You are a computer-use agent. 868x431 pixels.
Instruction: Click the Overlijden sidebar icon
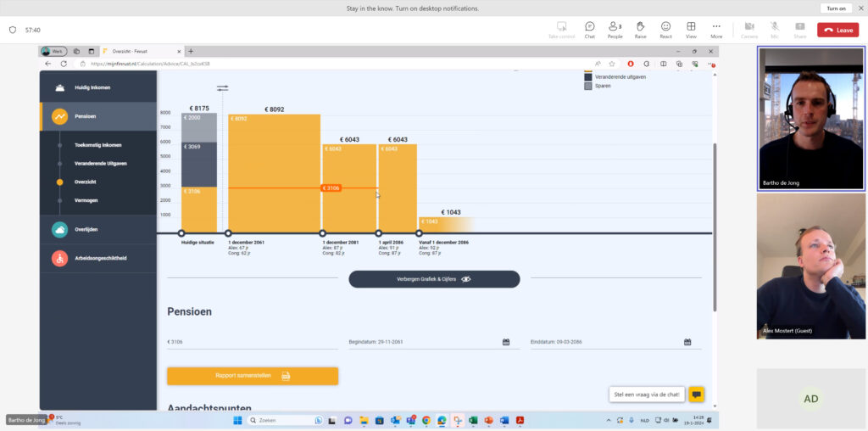(x=59, y=230)
